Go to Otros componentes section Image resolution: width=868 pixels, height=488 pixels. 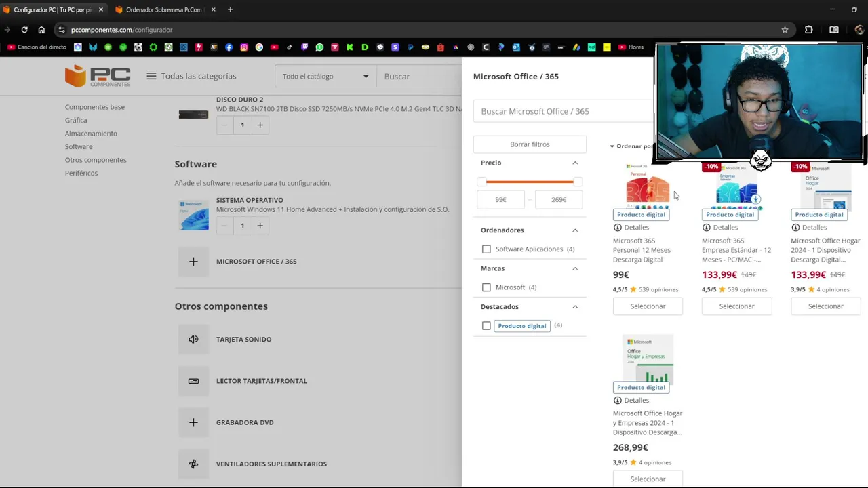96,160
